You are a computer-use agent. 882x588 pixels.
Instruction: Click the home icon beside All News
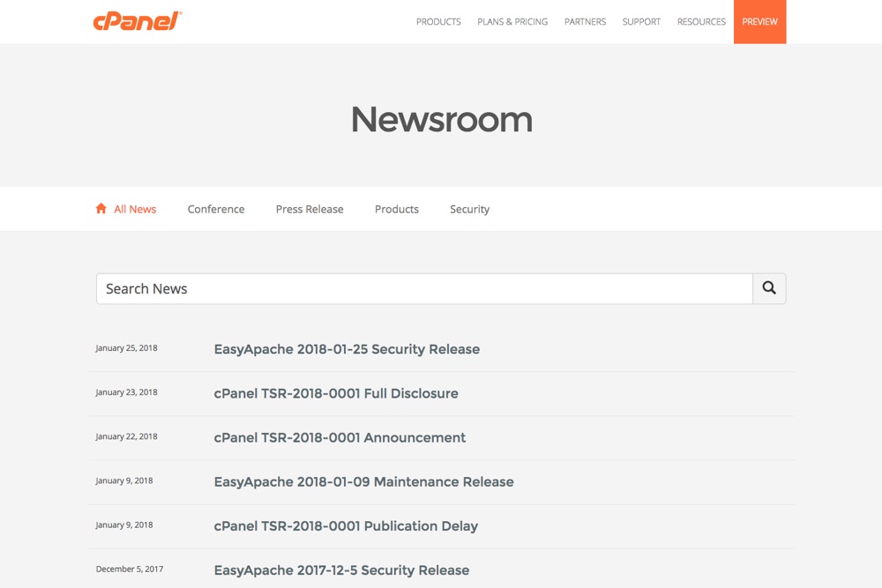coord(101,209)
